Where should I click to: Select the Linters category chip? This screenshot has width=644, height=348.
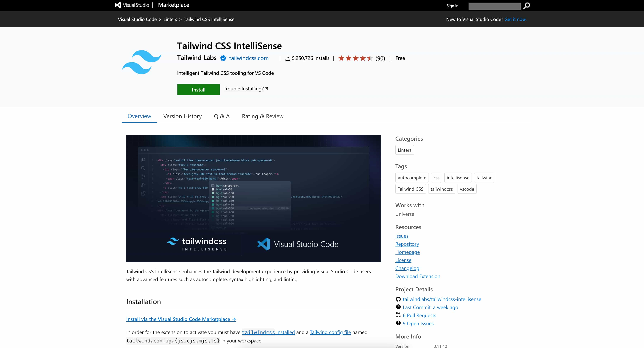tap(404, 150)
